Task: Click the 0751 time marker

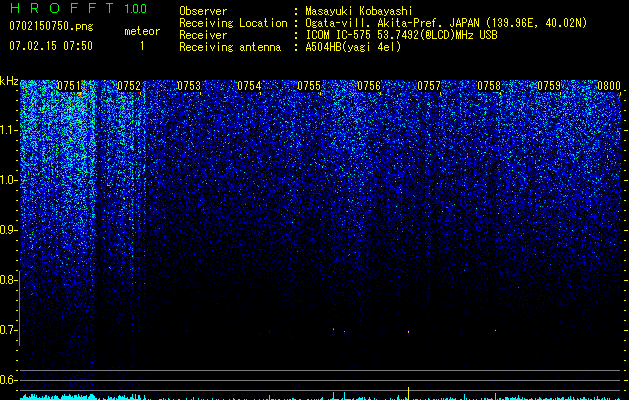Action: [69, 86]
